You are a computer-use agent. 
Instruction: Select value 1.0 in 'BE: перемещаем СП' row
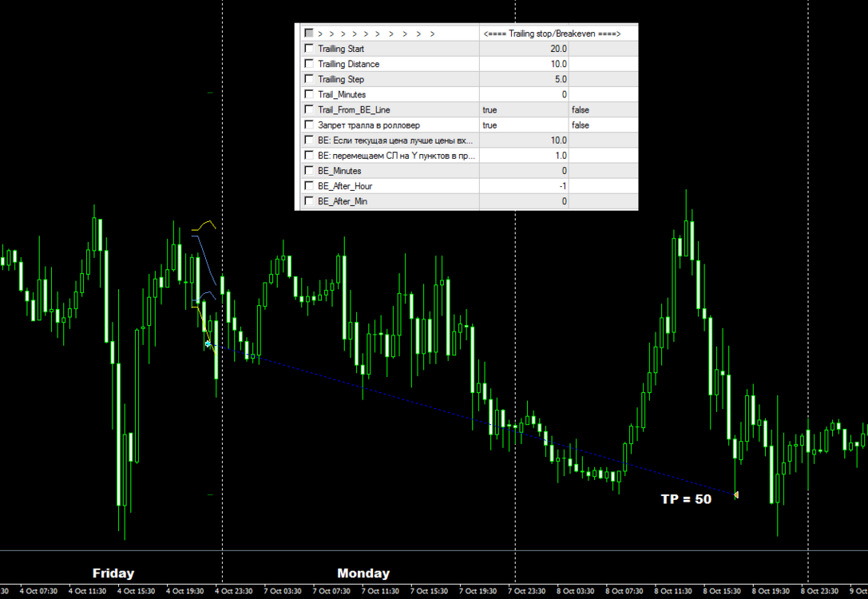coord(561,156)
